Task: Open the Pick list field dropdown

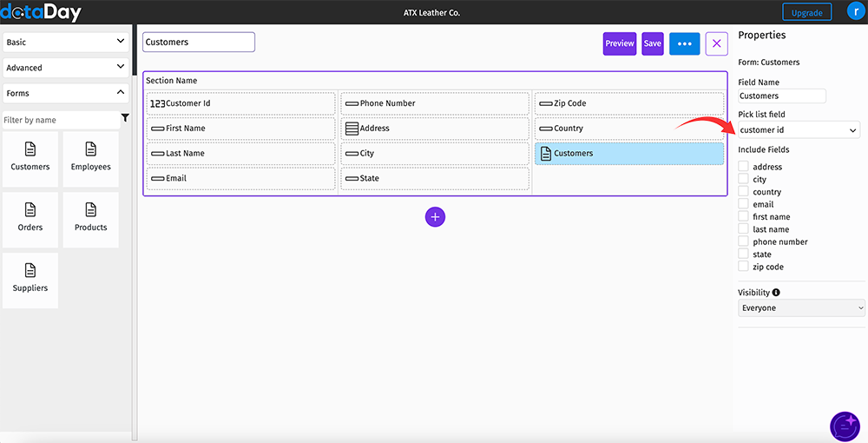Action: point(799,130)
